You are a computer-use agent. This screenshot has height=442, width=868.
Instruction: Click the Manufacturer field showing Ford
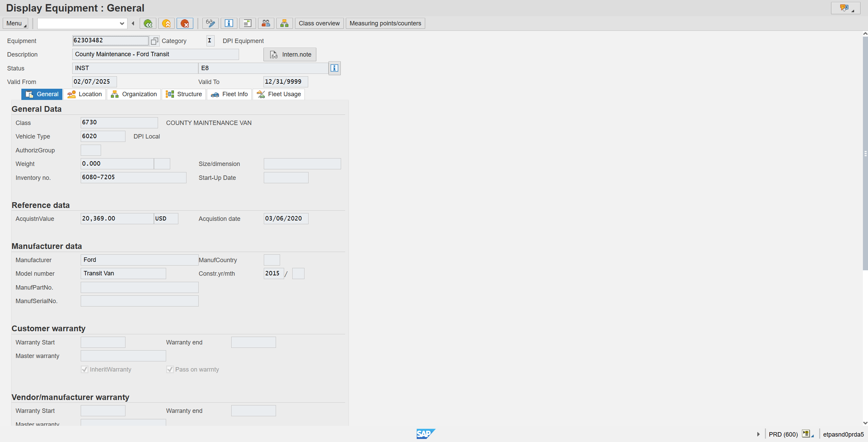tap(140, 260)
